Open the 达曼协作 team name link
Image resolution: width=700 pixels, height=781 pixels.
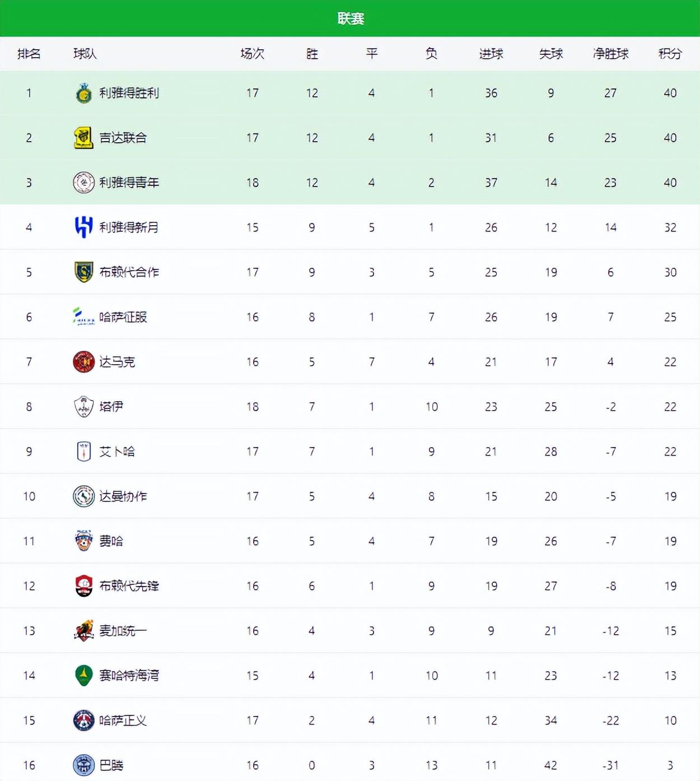(x=123, y=496)
